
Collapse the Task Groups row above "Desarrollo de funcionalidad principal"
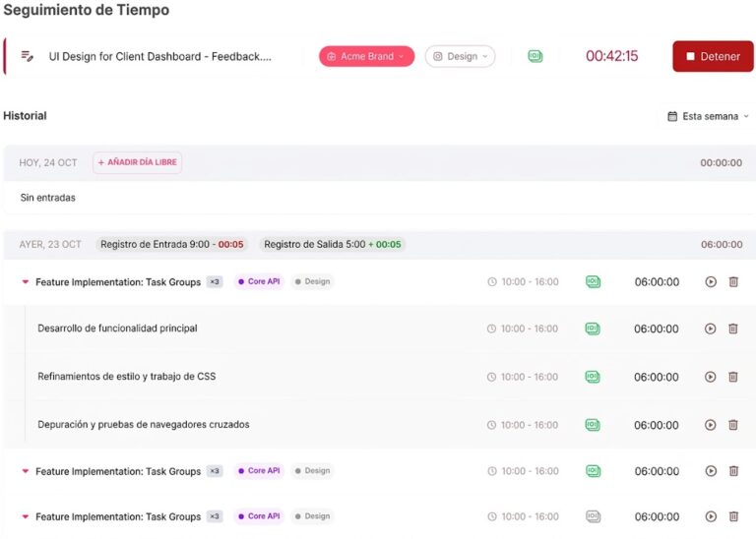point(26,281)
